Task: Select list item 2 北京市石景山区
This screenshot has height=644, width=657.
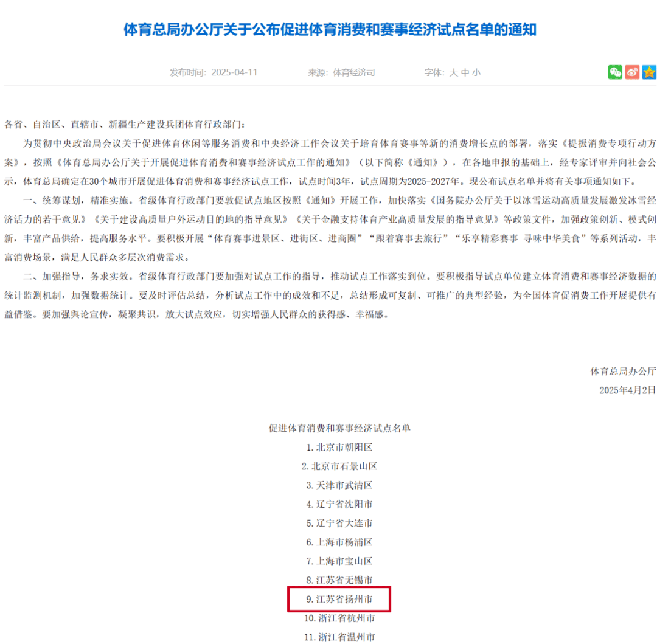Action: point(339,466)
